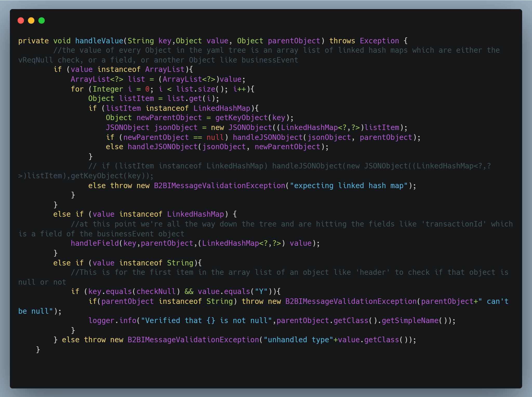Click the yellow minimize window button

31,20
